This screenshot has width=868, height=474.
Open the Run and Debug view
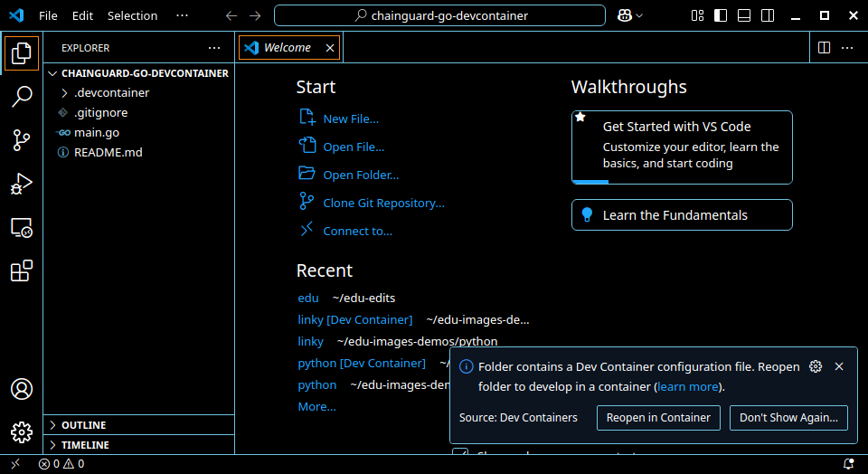point(22,184)
